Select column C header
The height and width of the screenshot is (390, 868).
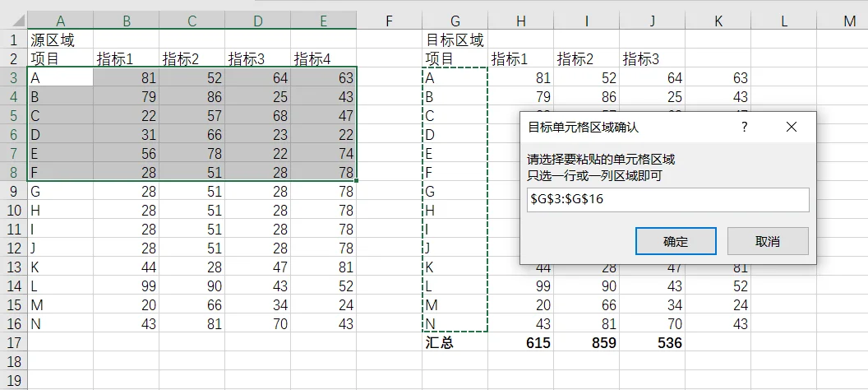click(x=192, y=21)
